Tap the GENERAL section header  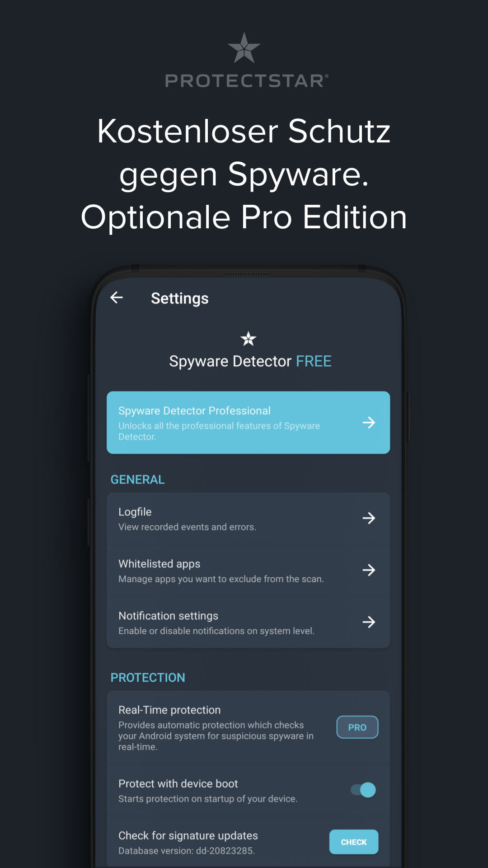click(137, 480)
